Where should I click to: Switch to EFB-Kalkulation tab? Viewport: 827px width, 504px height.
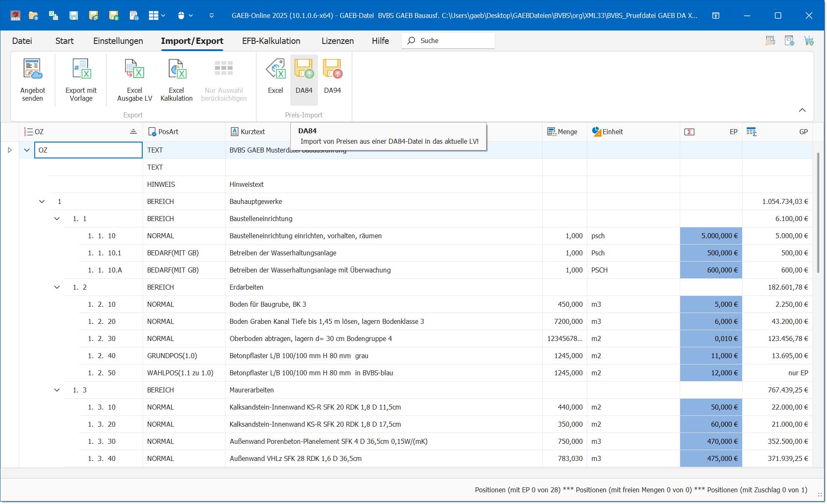pyautogui.click(x=271, y=41)
